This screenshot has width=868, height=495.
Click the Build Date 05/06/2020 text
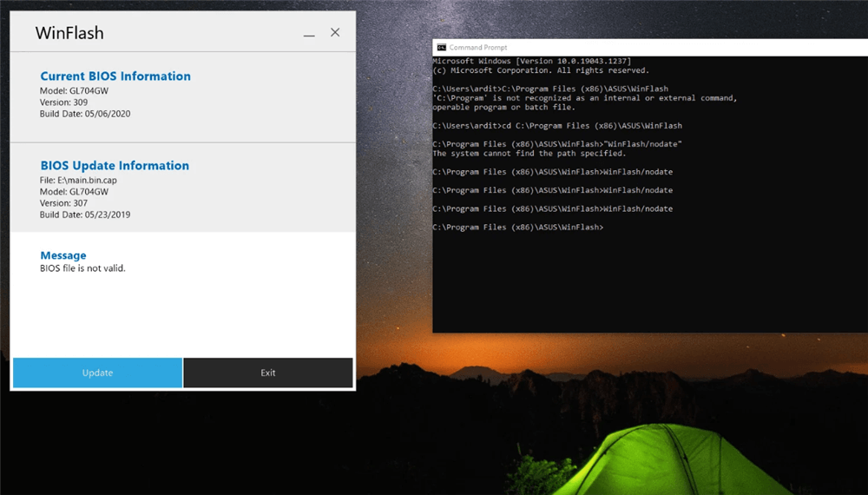[x=85, y=114]
